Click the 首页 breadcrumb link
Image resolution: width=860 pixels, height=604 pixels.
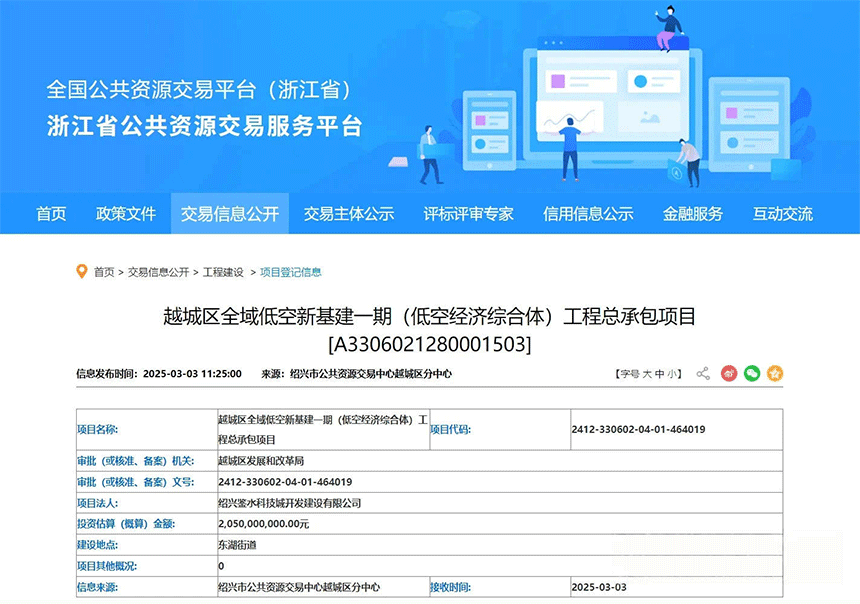104,272
